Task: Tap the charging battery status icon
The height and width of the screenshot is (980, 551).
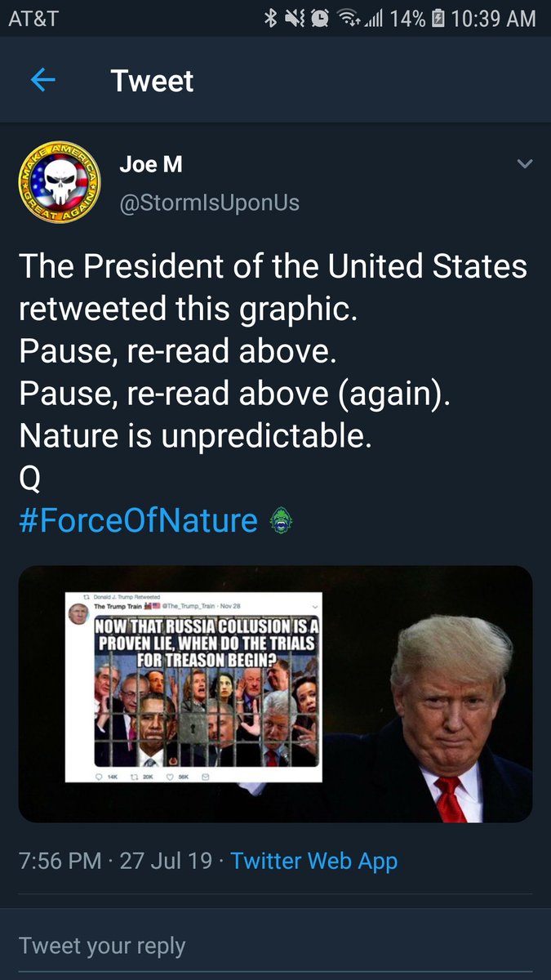Action: pyautogui.click(x=438, y=19)
